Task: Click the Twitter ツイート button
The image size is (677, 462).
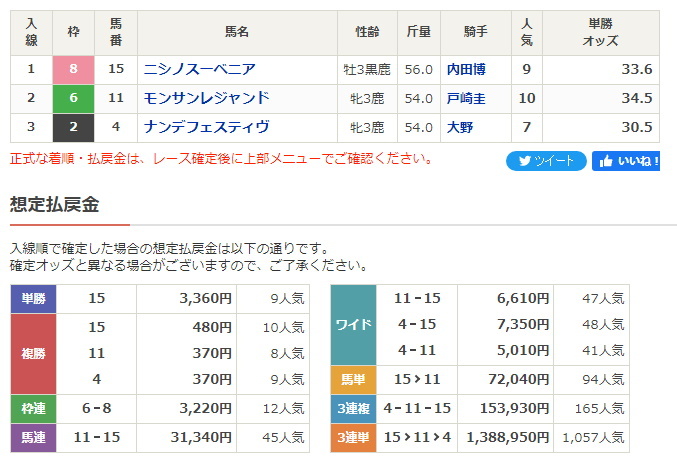Action: (546, 161)
